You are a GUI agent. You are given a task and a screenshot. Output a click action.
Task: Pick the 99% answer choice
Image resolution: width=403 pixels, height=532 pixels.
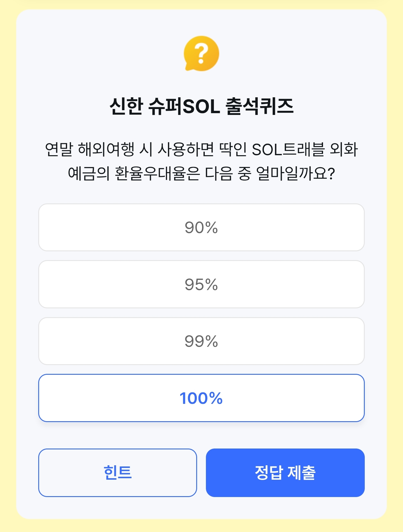[x=201, y=341]
